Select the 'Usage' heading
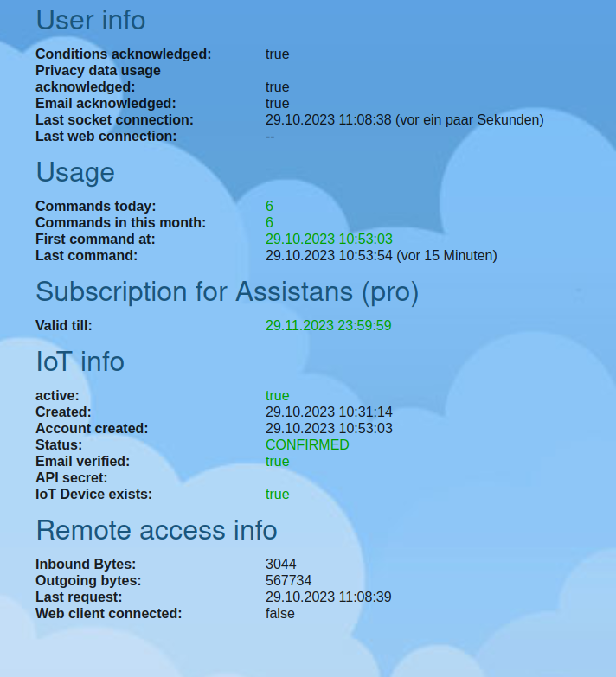 click(x=75, y=172)
